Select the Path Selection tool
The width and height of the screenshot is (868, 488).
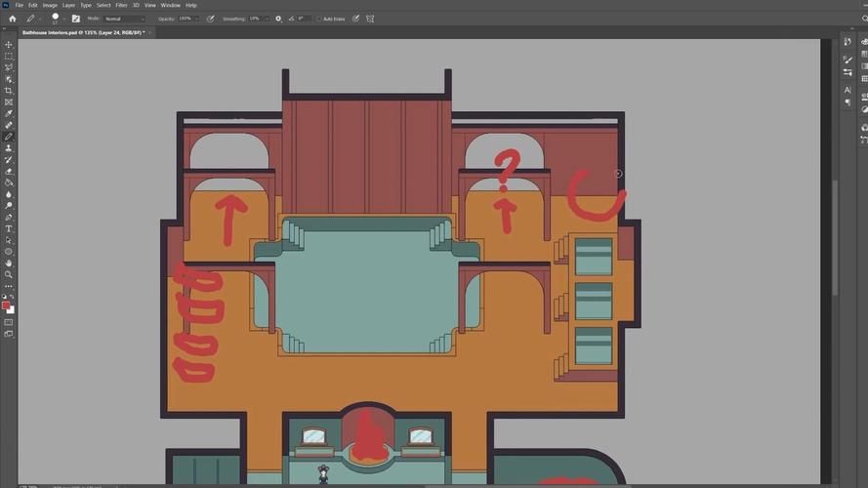[x=9, y=240]
